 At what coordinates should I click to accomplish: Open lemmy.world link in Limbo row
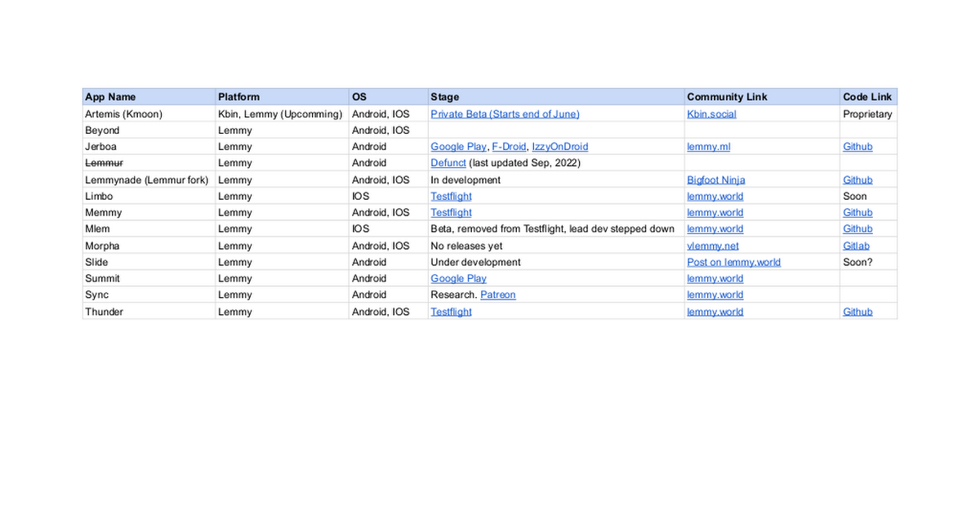pos(715,196)
